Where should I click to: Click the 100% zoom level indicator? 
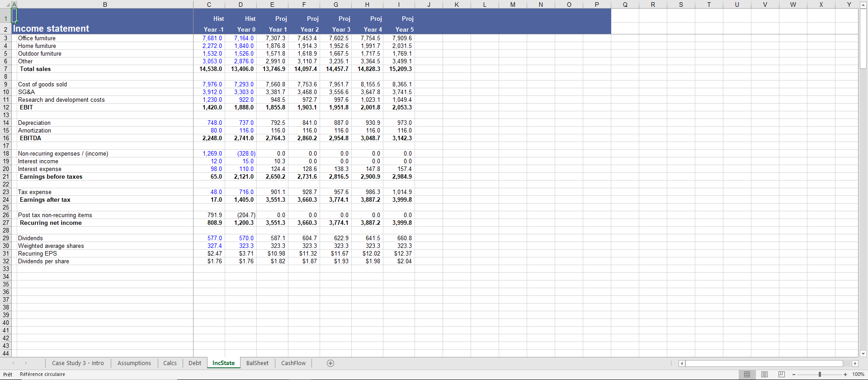858,375
